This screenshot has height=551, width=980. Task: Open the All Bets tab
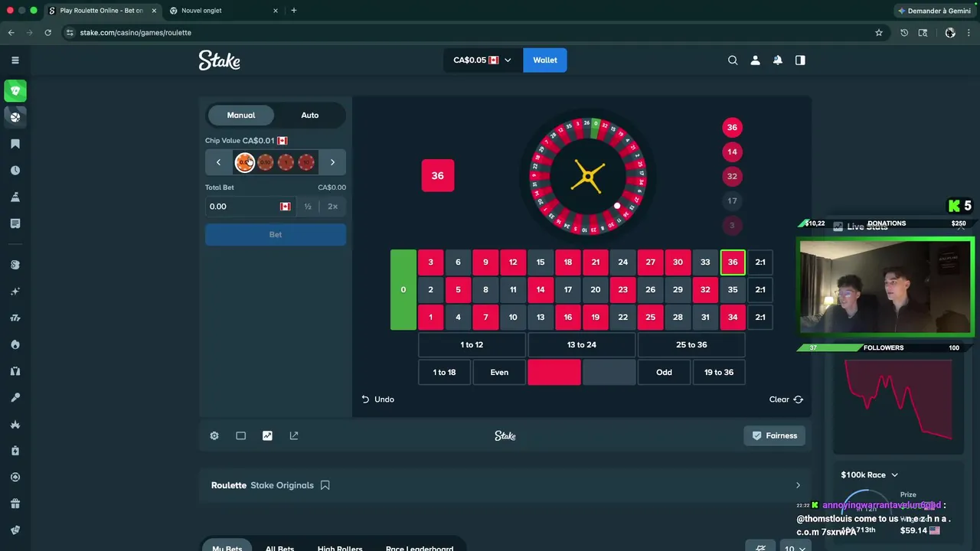(279, 547)
